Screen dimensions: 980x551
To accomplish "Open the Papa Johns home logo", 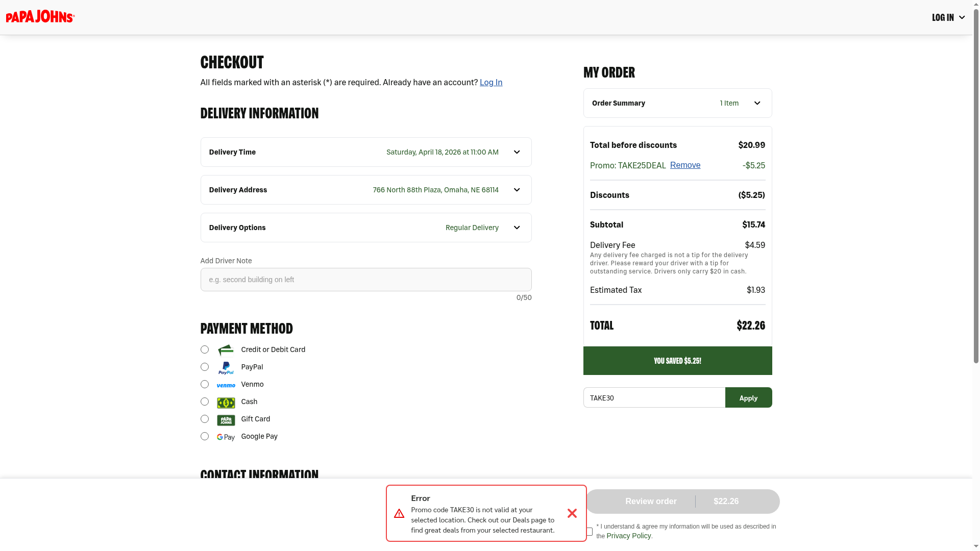I will coord(40,17).
